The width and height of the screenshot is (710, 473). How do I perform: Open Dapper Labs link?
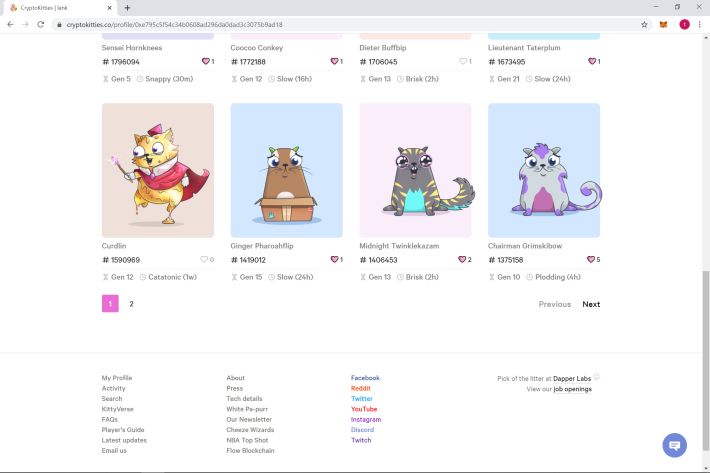tap(572, 378)
